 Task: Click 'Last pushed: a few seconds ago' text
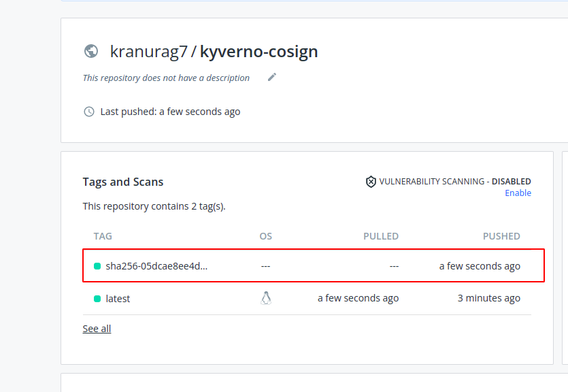[170, 112]
